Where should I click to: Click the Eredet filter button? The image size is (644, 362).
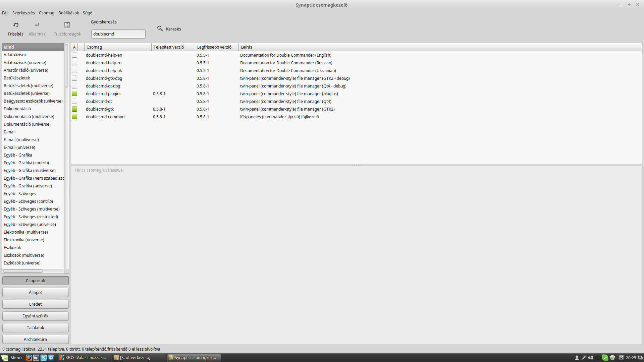pyautogui.click(x=36, y=304)
